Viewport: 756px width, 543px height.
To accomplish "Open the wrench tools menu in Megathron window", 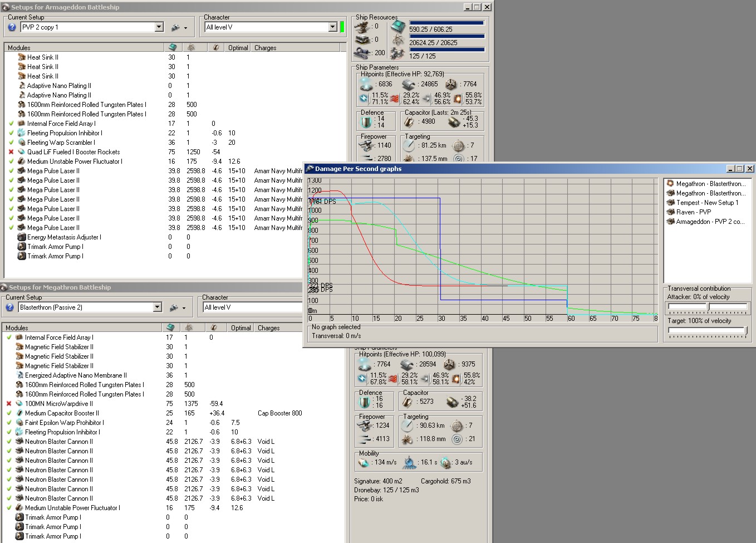I will coord(176,307).
